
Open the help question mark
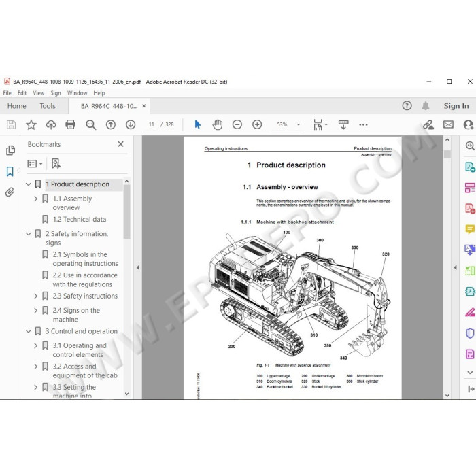[x=407, y=105]
